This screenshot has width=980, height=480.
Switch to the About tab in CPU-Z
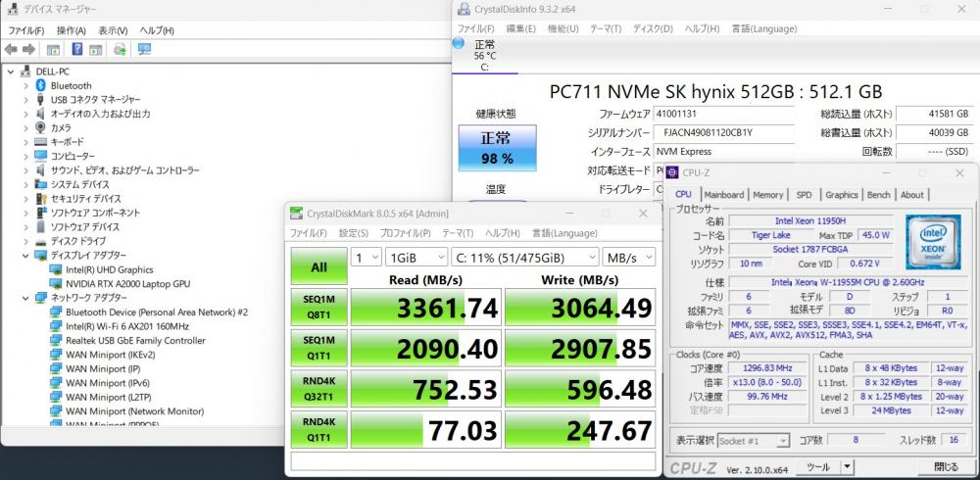[911, 195]
